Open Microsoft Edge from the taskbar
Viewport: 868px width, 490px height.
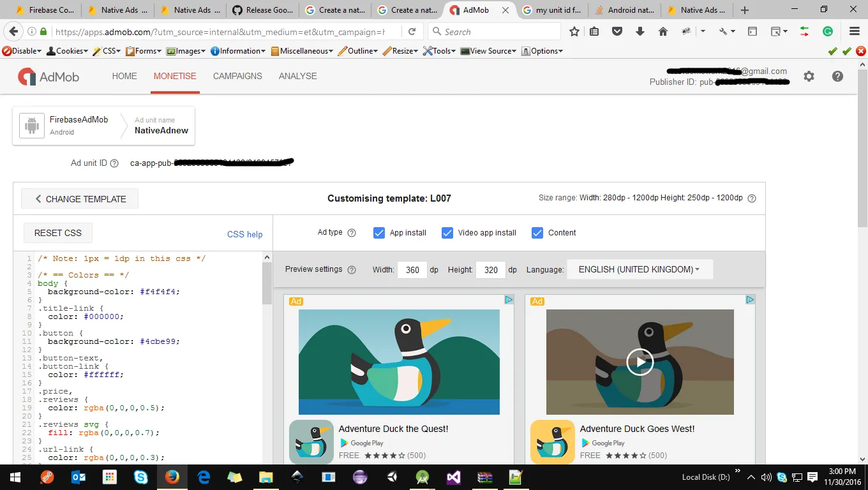[204, 477]
